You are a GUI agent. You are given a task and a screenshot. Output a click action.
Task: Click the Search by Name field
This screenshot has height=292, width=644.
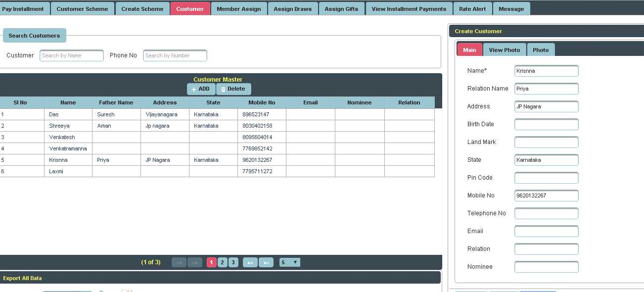pos(72,55)
